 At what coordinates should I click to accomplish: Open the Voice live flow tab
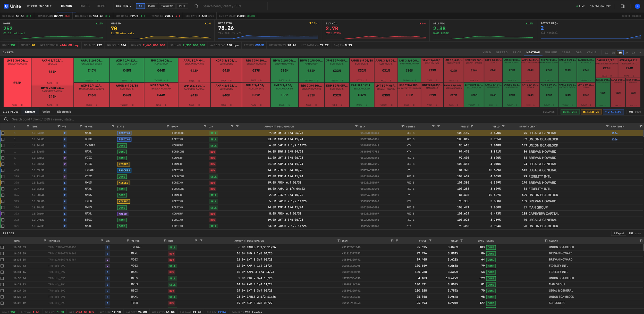pyautogui.click(x=46, y=112)
